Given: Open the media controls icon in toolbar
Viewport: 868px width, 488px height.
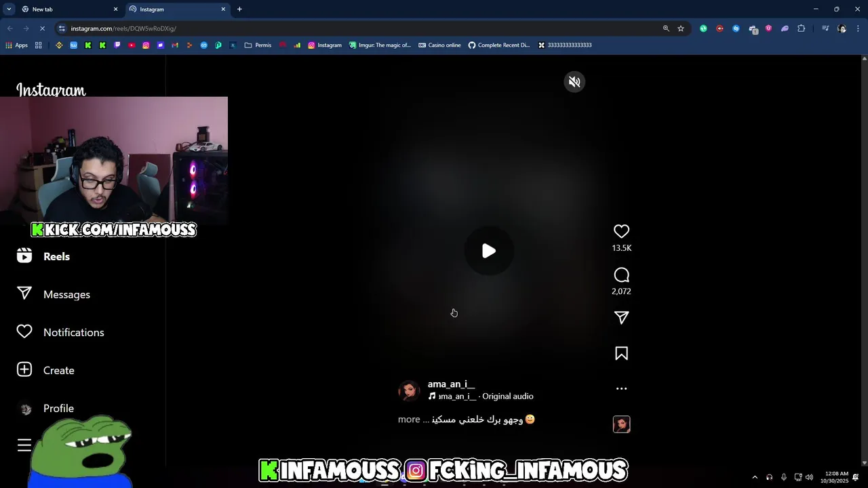Looking at the screenshot, I should point(825,28).
